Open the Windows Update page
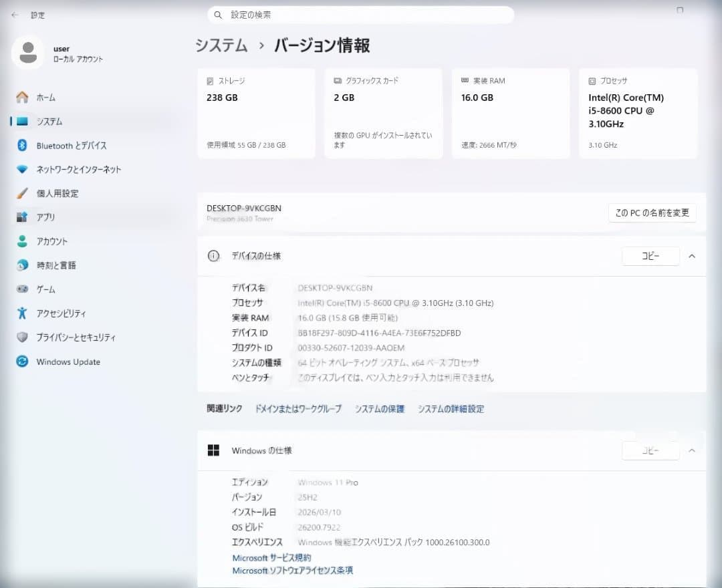This screenshot has height=588, width=722. point(68,361)
